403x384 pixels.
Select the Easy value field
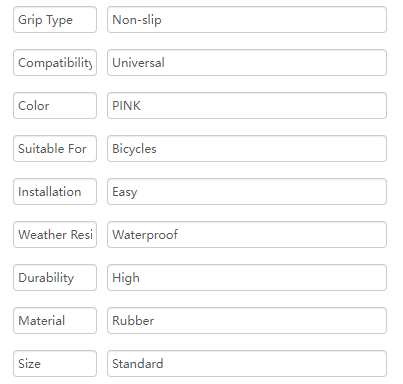pyautogui.click(x=247, y=192)
